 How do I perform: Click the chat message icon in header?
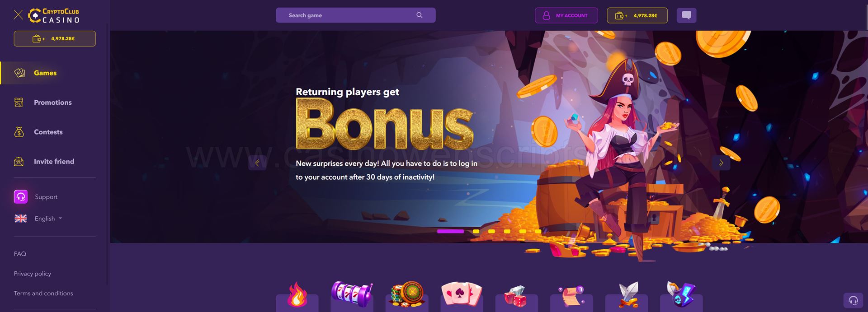686,15
